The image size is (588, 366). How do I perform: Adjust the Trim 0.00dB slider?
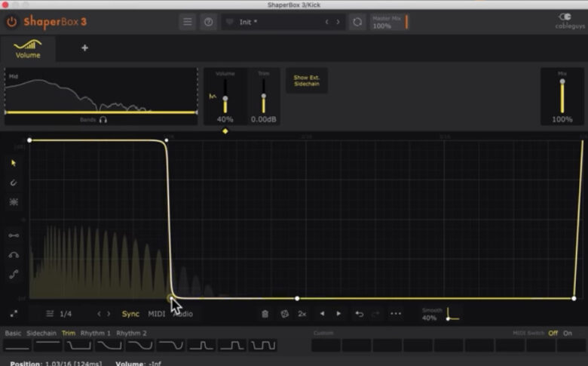tap(264, 96)
